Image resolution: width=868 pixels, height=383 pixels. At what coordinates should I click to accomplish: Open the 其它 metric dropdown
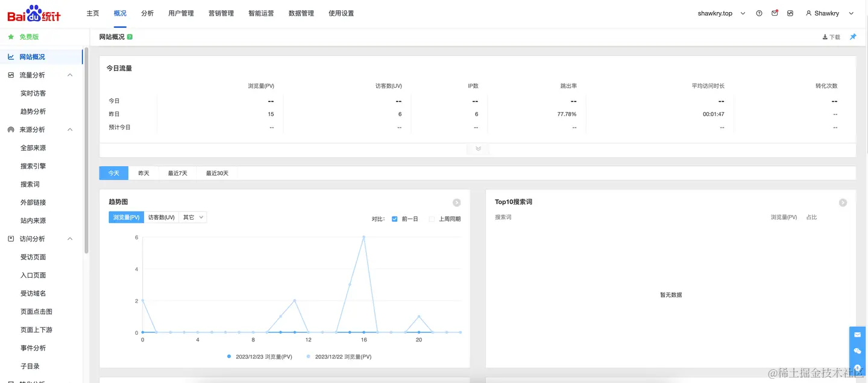[193, 217]
